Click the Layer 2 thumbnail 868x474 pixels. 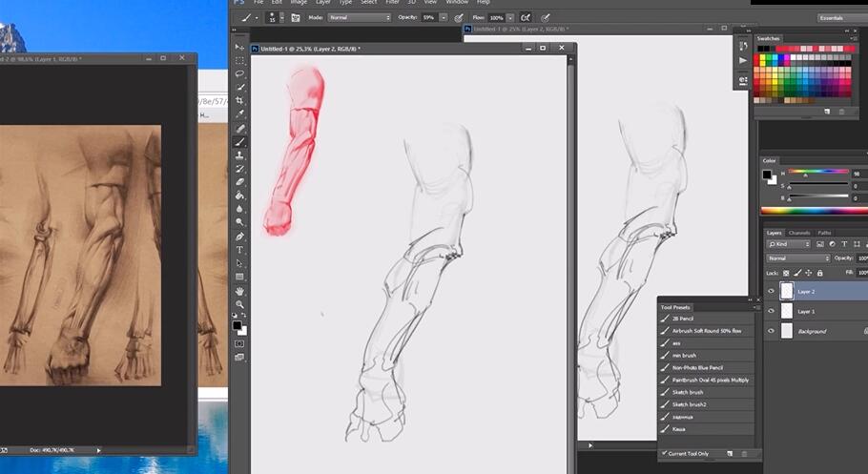787,291
